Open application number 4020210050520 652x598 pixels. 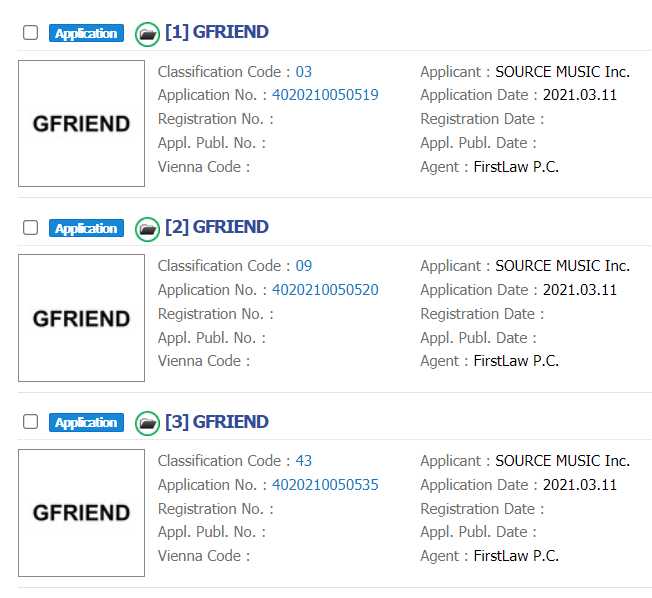(325, 290)
